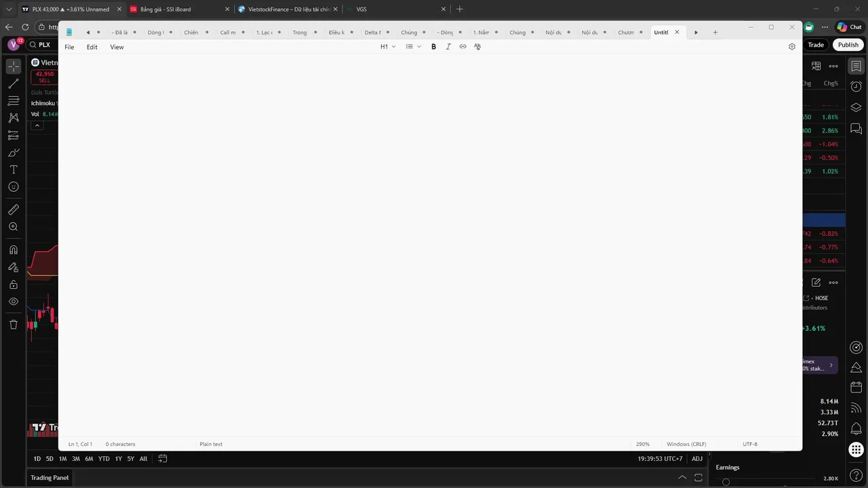The image size is (868, 488).
Task: Open a new browser tab
Action: 460,9
